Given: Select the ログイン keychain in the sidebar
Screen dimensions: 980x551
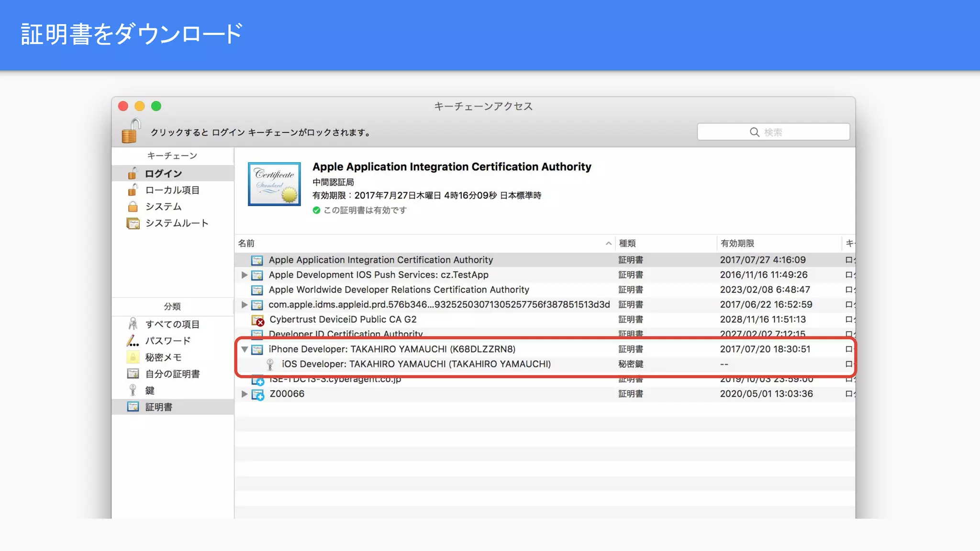Looking at the screenshot, I should (173, 174).
